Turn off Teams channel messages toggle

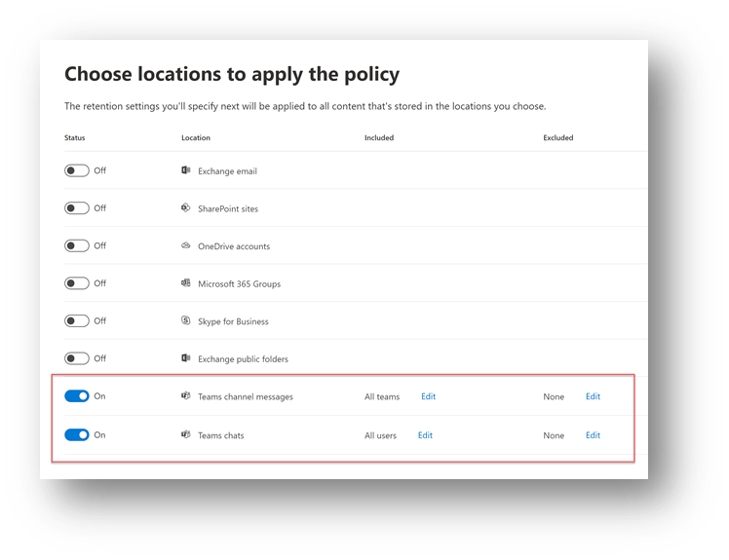[77, 396]
